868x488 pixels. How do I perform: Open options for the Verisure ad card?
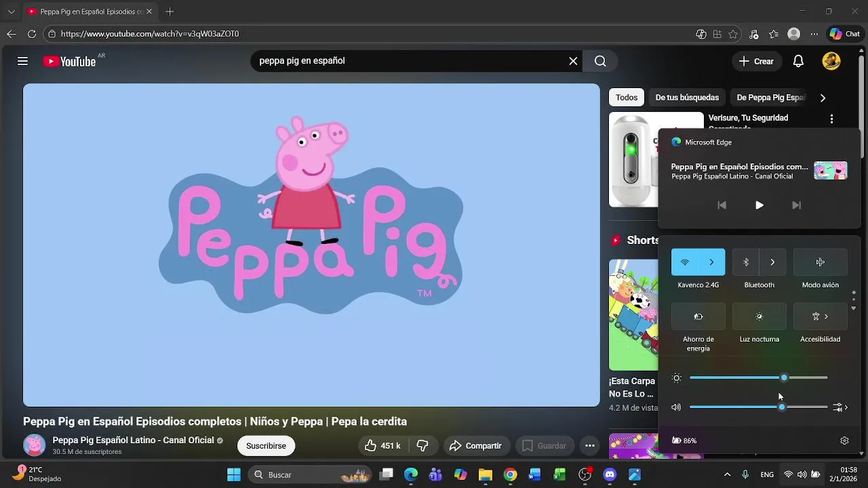831,119
